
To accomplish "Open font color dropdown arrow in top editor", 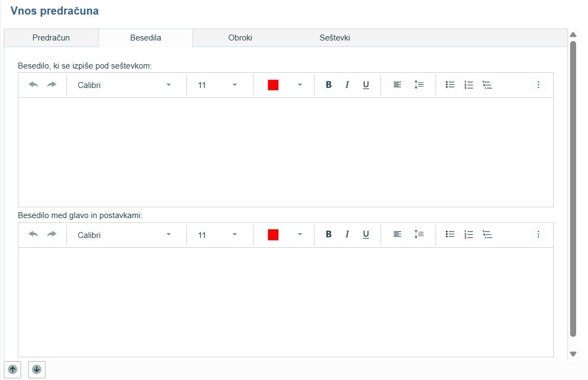I will [x=300, y=85].
